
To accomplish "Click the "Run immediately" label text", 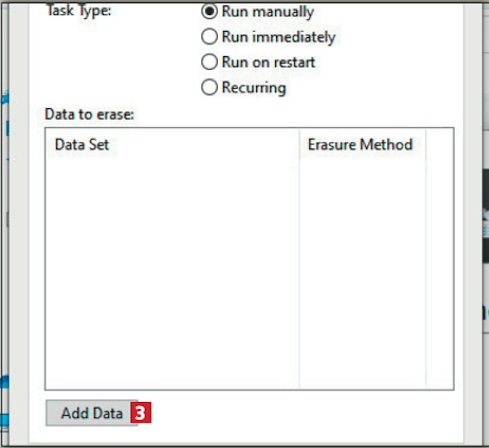I will (x=279, y=37).
